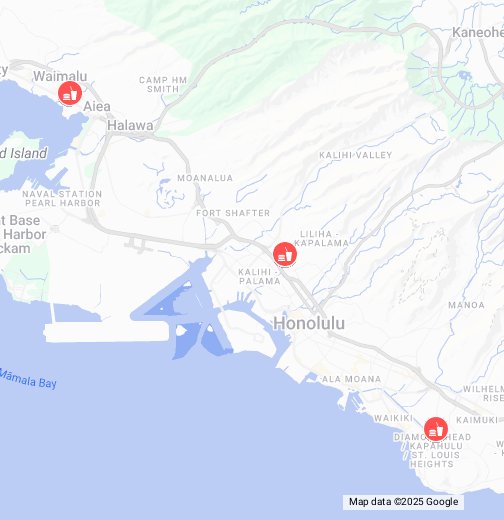This screenshot has width=504, height=520.
Task: Click the Honolulu city label
Action: click(x=309, y=323)
